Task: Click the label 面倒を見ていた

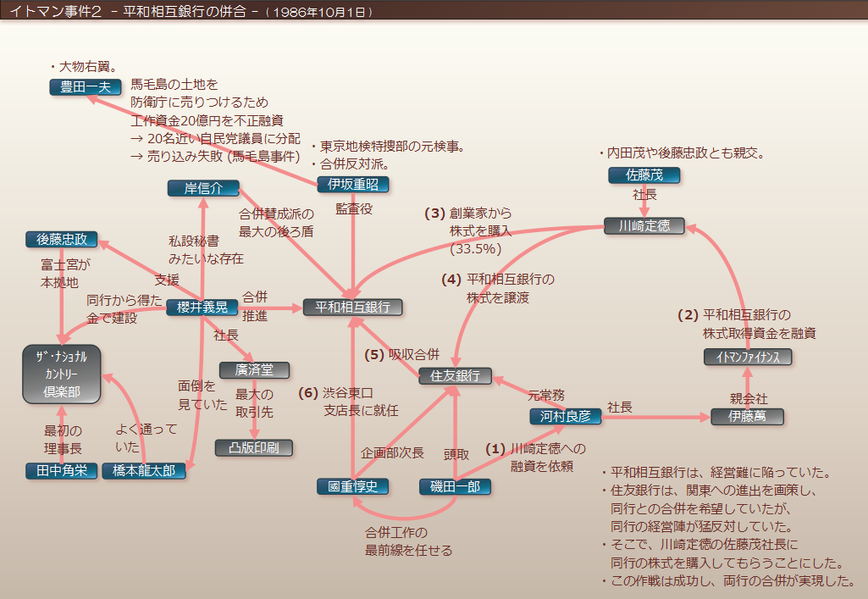Action: pyautogui.click(x=202, y=396)
